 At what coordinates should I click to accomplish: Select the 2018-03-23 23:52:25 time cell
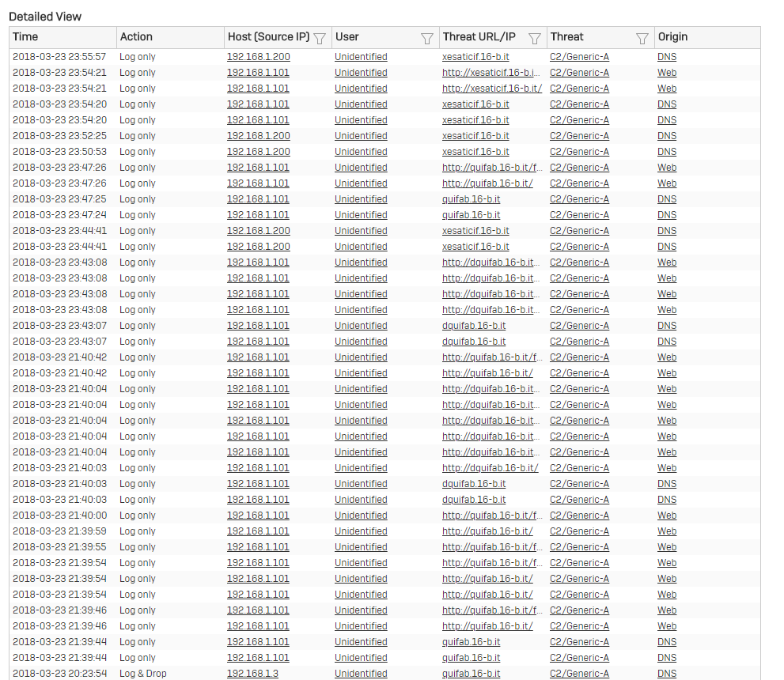click(x=59, y=136)
